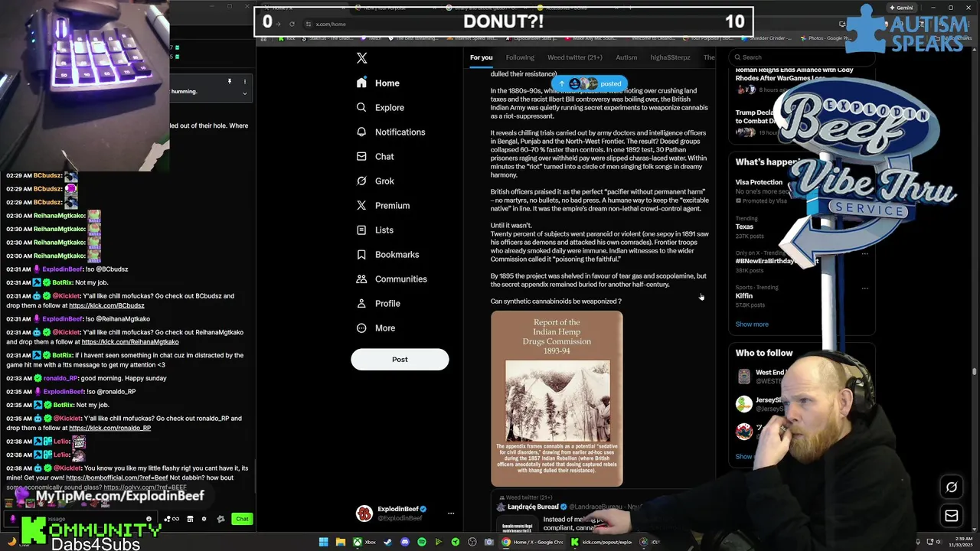Screen dimensions: 980x551
Task: Open Profile in X sidebar
Action: (378, 303)
